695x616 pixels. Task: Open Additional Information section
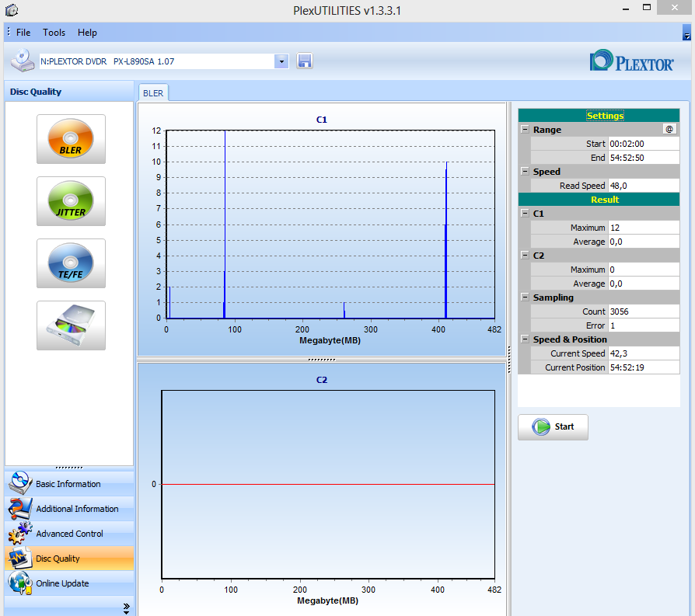69,508
